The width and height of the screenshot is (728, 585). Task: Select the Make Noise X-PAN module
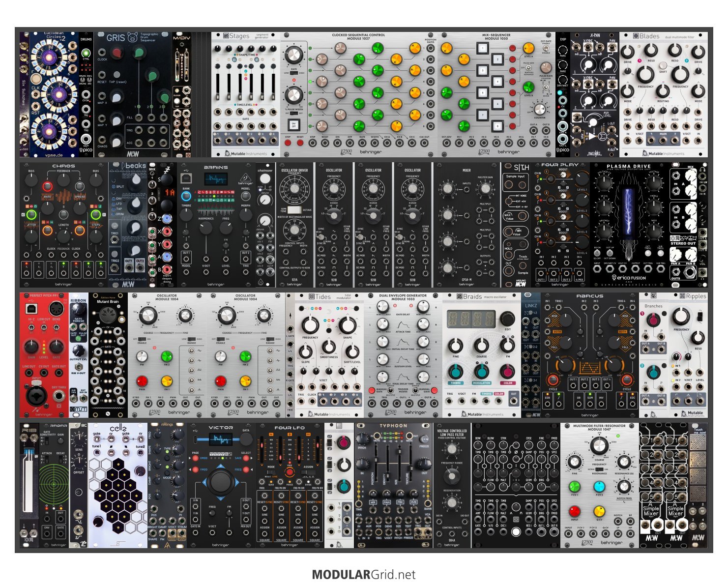click(595, 94)
